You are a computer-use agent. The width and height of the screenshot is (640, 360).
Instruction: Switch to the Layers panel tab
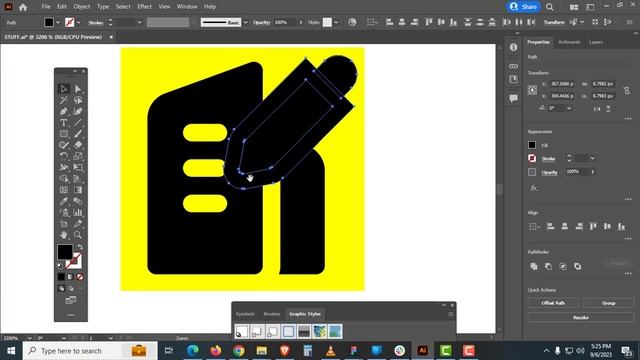click(x=596, y=42)
